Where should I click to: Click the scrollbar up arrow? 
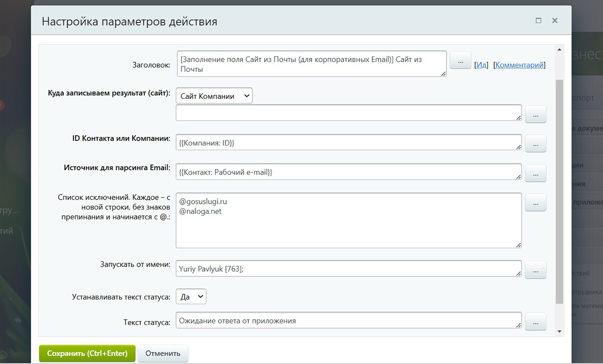pyautogui.click(x=560, y=49)
